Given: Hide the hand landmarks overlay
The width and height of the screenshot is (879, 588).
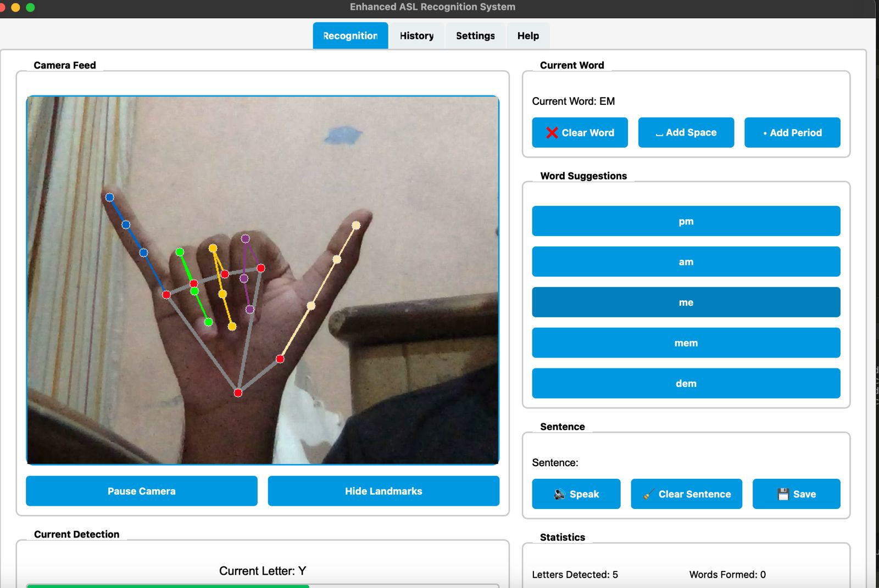Looking at the screenshot, I should [383, 491].
